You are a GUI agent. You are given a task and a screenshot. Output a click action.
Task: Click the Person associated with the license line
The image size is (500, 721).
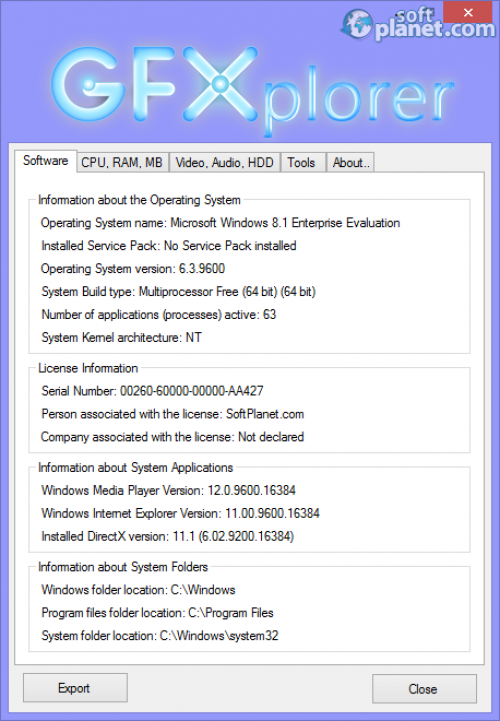pyautogui.click(x=172, y=414)
